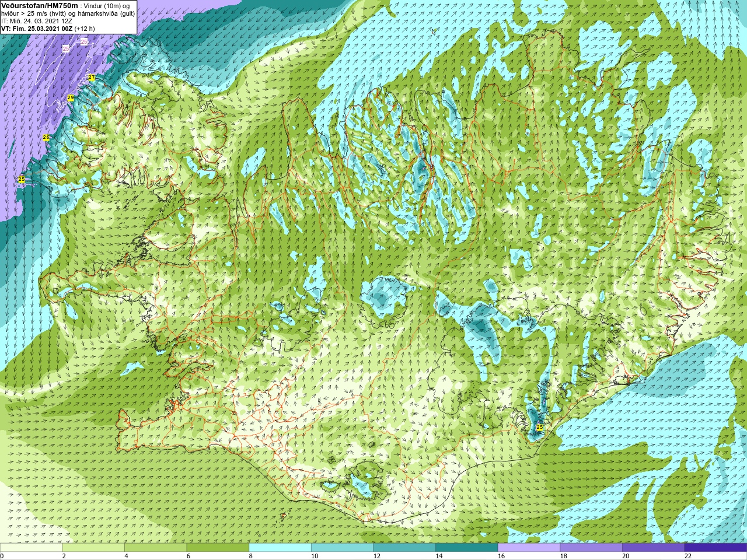The width and height of the screenshot is (747, 560).
Task: Click the legend scale number 0
Action: point(2,556)
